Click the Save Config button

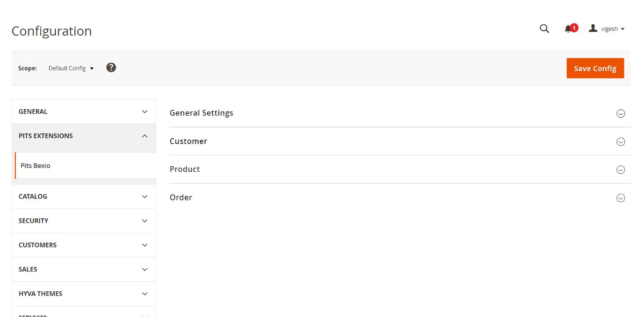(595, 68)
